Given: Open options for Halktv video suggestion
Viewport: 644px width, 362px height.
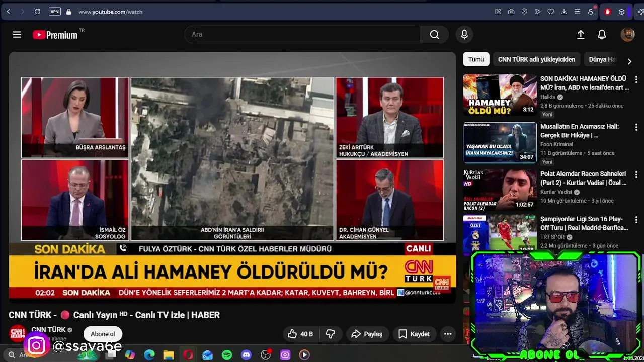Looking at the screenshot, I should click(636, 79).
